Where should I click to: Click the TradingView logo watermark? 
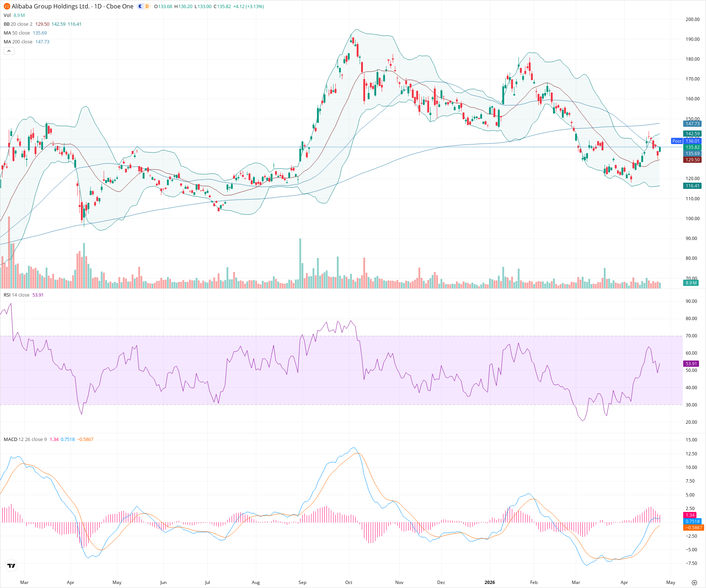pyautogui.click(x=11, y=566)
